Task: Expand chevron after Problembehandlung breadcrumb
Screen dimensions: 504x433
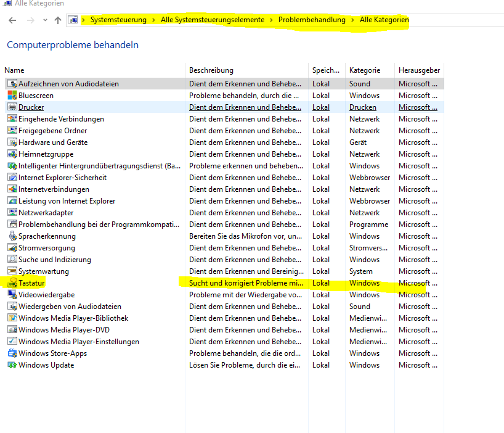Action: [x=352, y=20]
